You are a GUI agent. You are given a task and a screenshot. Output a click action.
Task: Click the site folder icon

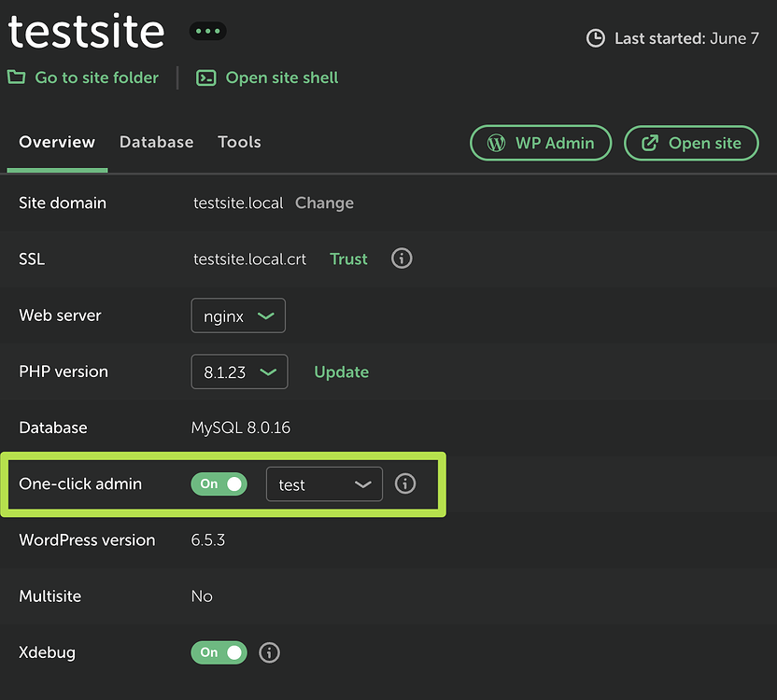coord(17,77)
